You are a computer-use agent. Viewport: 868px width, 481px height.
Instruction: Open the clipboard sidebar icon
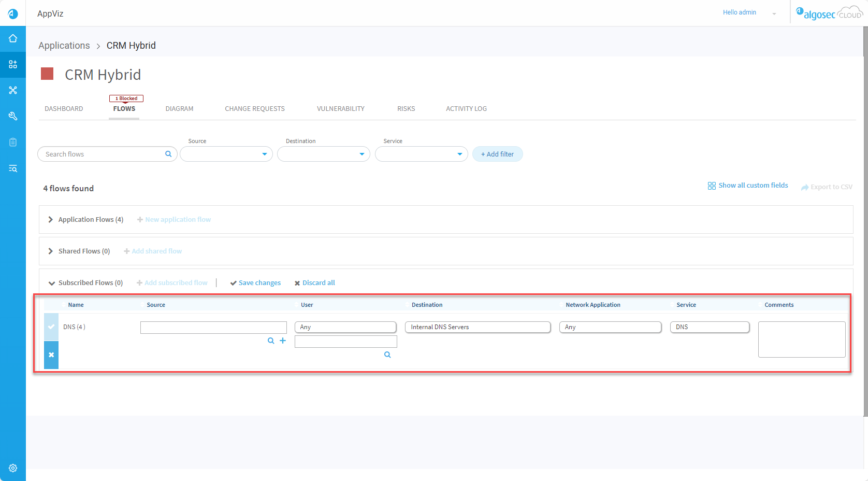(x=13, y=142)
